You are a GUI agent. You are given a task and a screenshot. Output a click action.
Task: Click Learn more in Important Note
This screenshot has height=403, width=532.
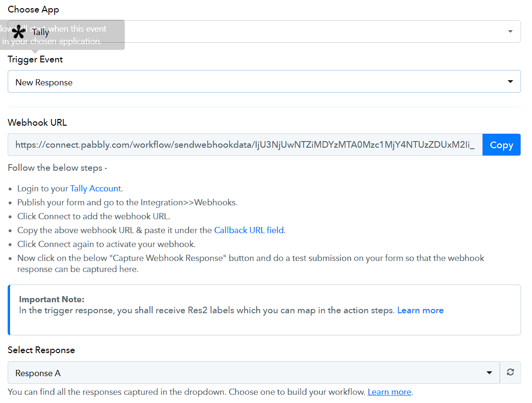click(420, 310)
